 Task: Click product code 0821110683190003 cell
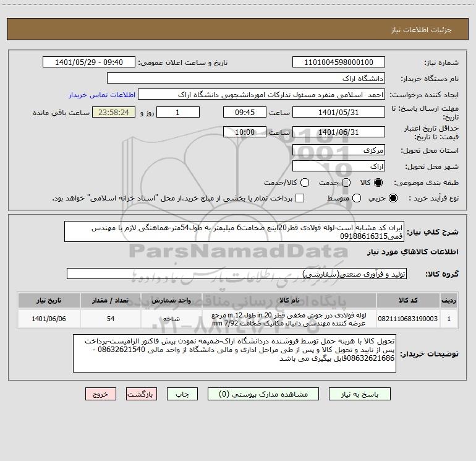tap(408, 319)
